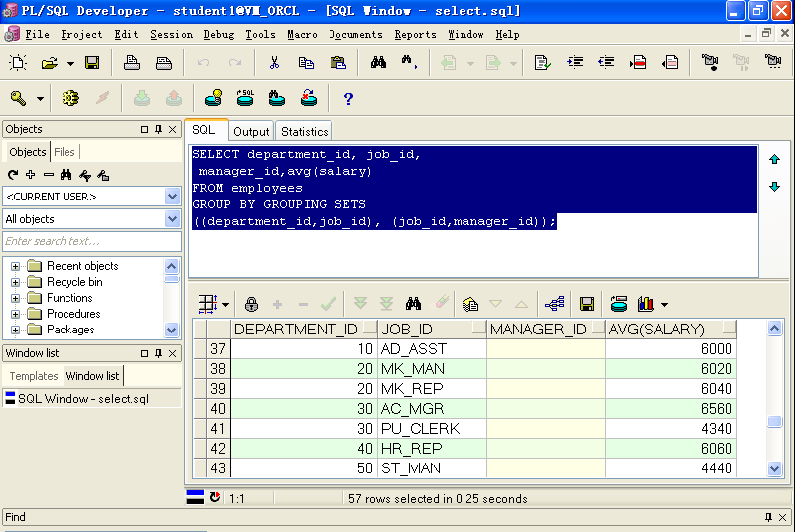Pin the Objects panel with pushpin
The width and height of the screenshot is (795, 532).
158,129
